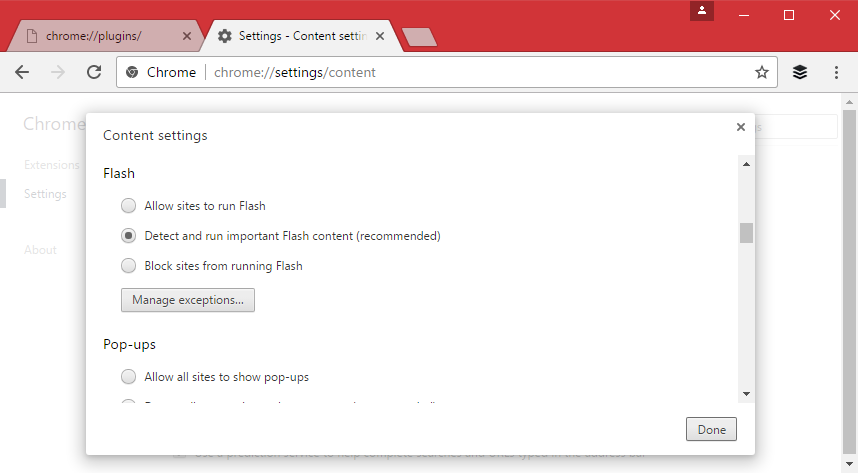Close the Settings - Content settings tab
The width and height of the screenshot is (858, 473).
point(380,36)
